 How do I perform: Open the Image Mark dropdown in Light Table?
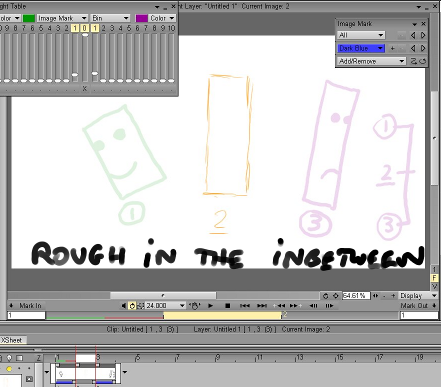click(62, 18)
